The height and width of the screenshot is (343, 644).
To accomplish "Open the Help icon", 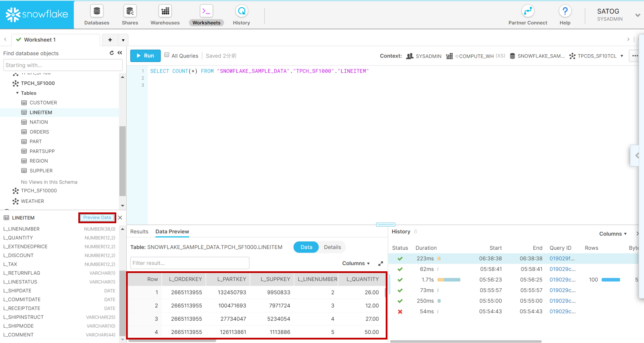I will [x=565, y=11].
